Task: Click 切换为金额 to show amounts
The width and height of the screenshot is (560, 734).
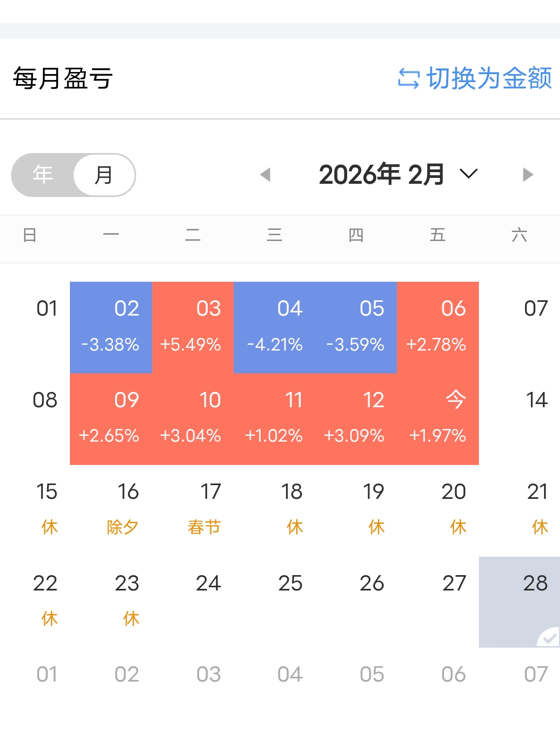Action: [489, 79]
